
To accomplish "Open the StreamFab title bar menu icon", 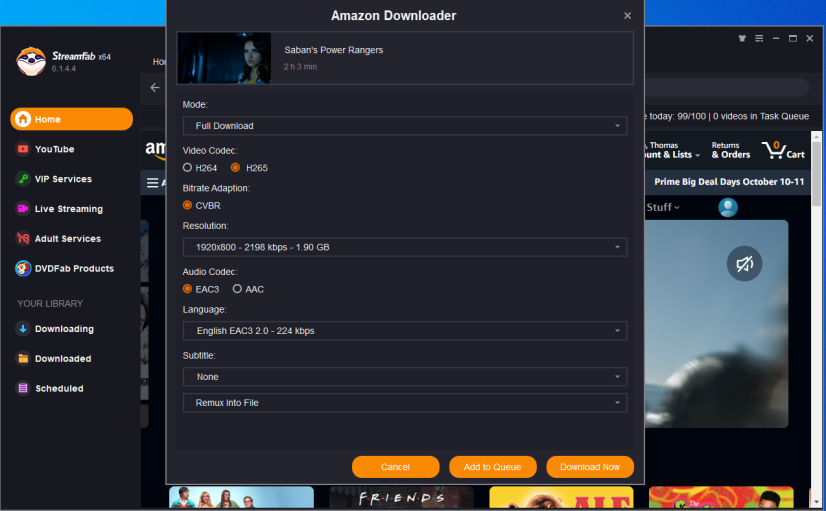I will (759, 38).
